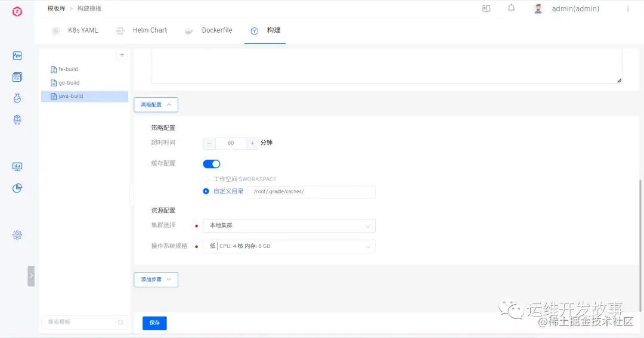This screenshot has width=644, height=338.
Task: Open the 操作系统规格 dropdown
Action: click(x=289, y=246)
